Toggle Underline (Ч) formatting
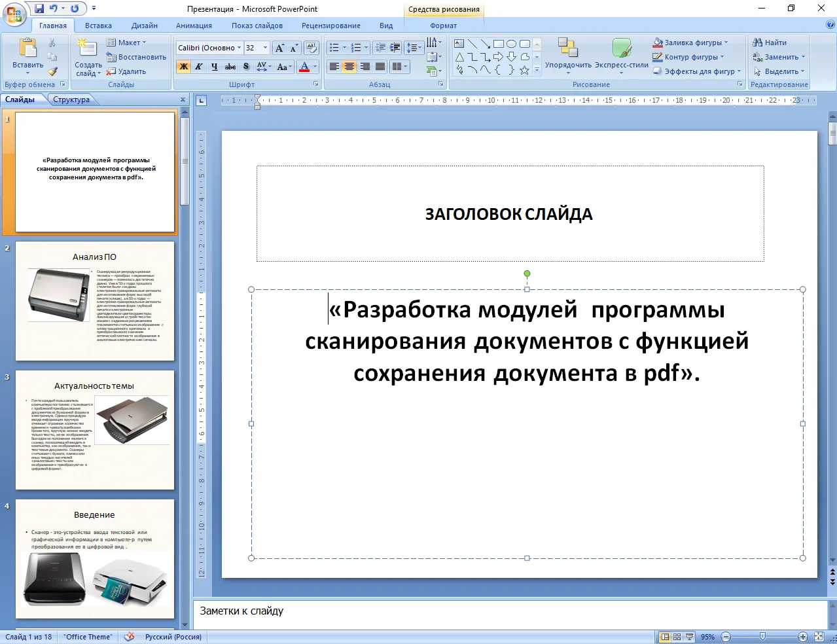This screenshot has height=644, width=837. click(x=215, y=67)
